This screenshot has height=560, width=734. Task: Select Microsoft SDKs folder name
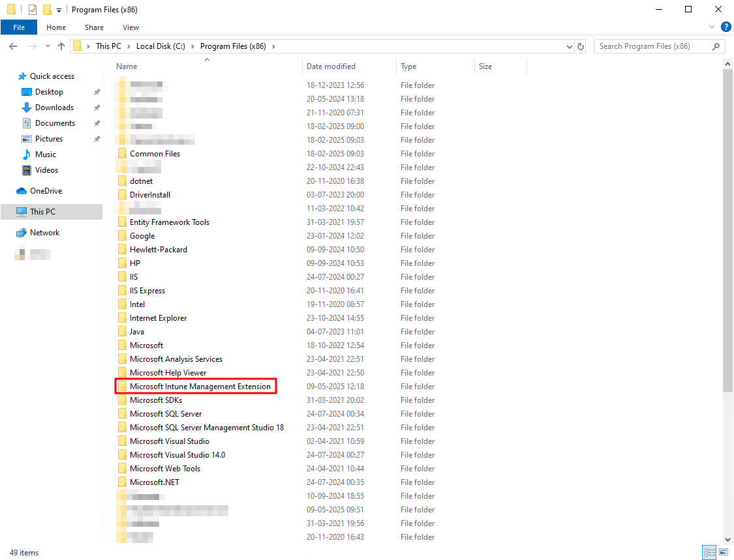click(156, 400)
